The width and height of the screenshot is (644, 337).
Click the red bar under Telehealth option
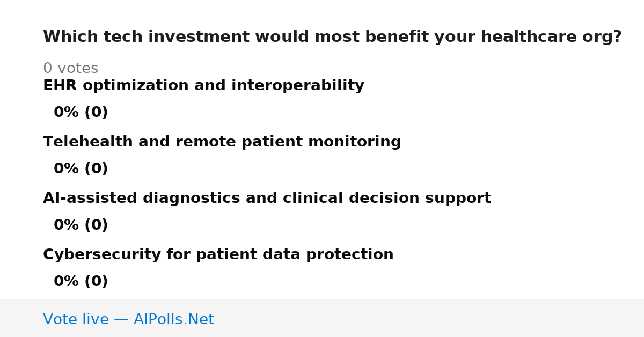pos(43,169)
